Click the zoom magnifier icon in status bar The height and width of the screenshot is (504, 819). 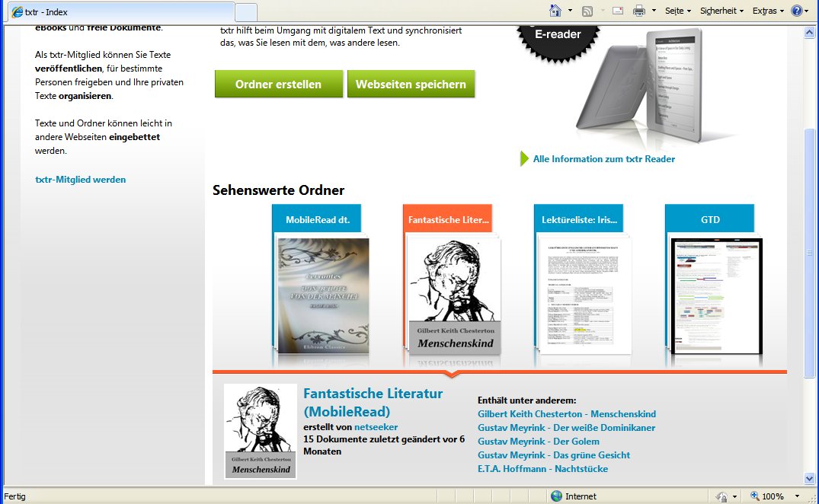point(755,496)
